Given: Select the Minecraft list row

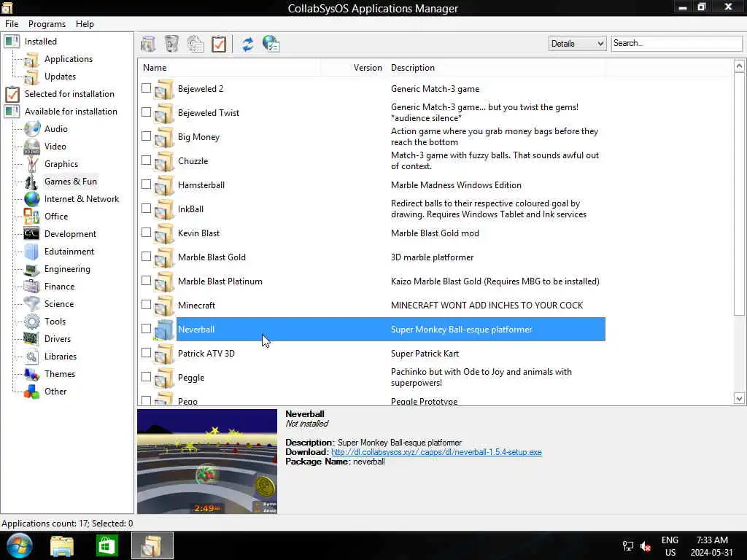Looking at the screenshot, I should (x=371, y=306).
